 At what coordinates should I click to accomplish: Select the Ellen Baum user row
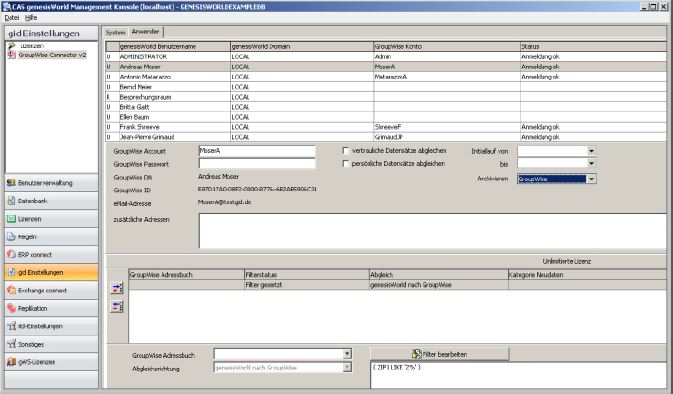386,117
